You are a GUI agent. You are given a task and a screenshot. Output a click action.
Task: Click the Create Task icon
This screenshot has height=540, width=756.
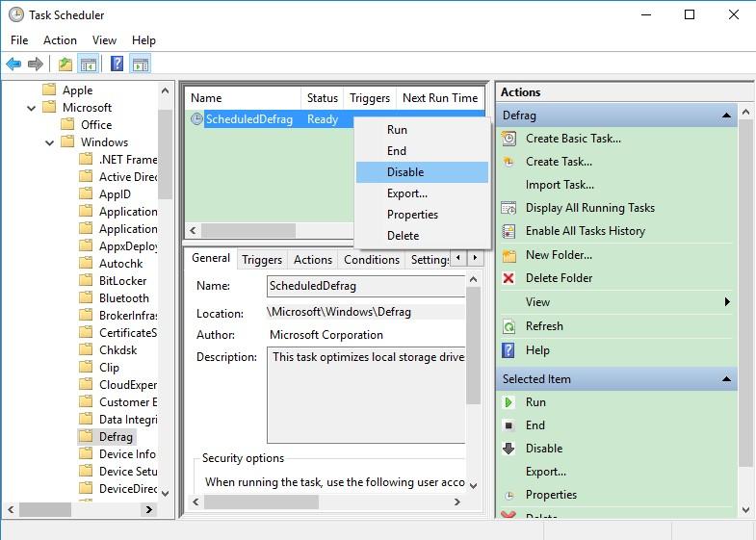[x=508, y=162]
